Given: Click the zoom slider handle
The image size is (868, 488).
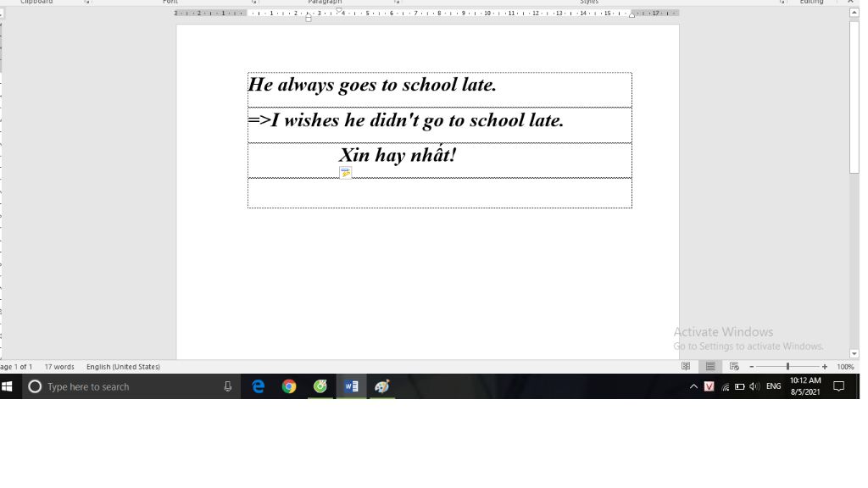Looking at the screenshot, I should 787,366.
